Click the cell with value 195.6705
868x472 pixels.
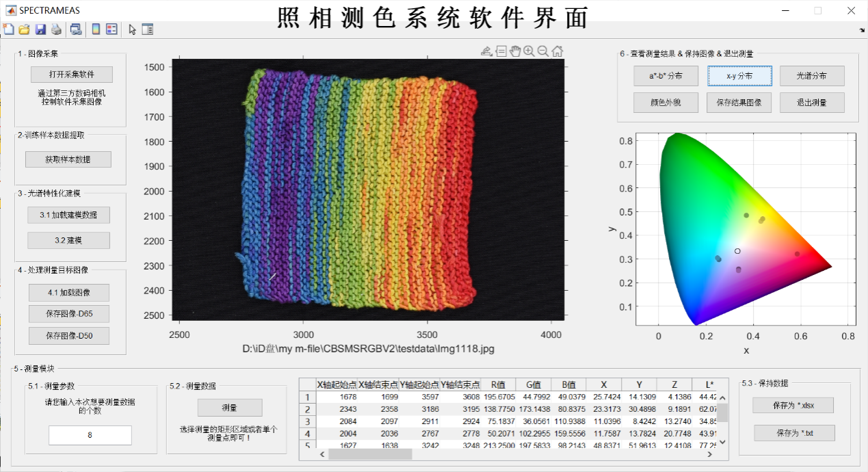click(498, 397)
